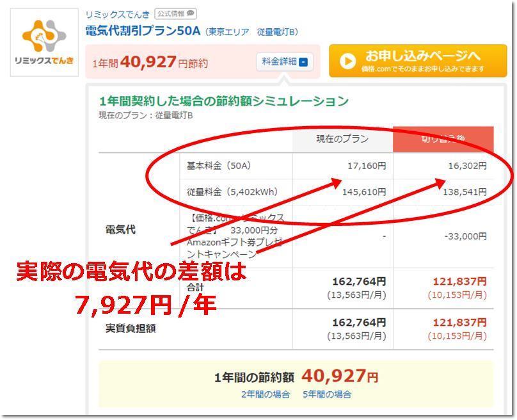This screenshot has width=517, height=420.
Task: Click the -33,000円 campaign discount value
Action: [x=465, y=236]
